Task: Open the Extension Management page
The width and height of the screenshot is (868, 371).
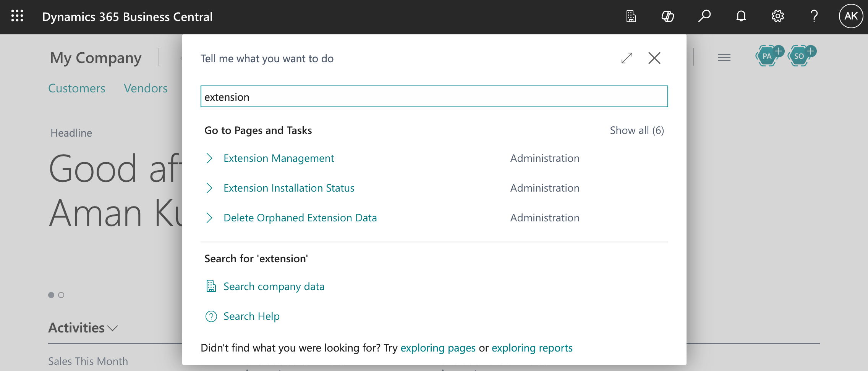Action: (279, 158)
